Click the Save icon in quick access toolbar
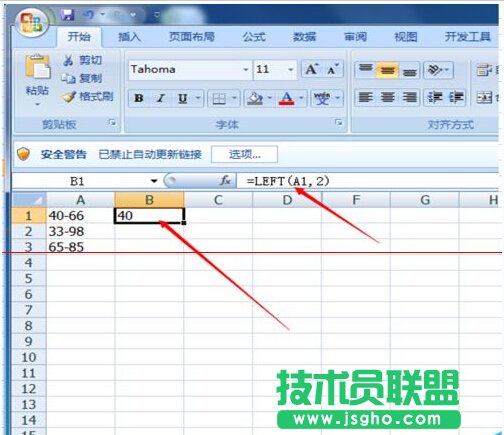Screen dimensions: 504x435 click(x=68, y=15)
